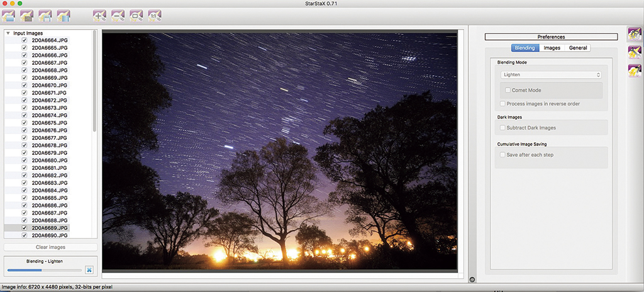644x292 pixels.
Task: Select file name 2D0A6685.JPG
Action: (x=50, y=198)
